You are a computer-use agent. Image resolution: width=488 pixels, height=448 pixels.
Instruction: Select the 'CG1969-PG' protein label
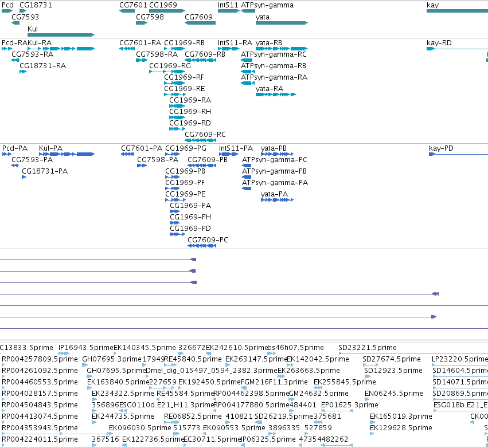pos(186,148)
